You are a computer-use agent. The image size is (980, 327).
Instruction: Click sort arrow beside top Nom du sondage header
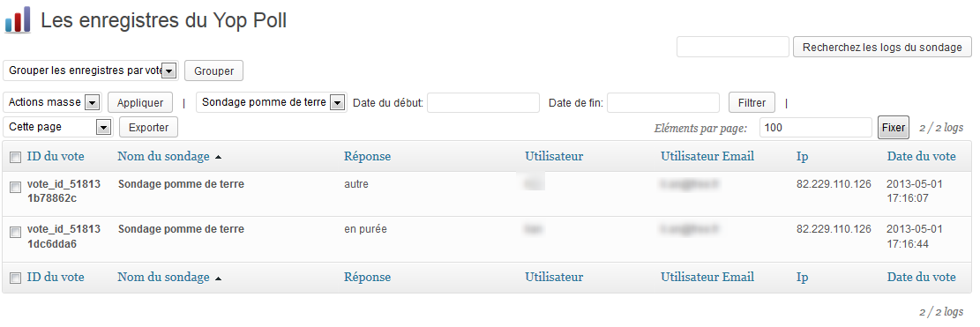[218, 157]
